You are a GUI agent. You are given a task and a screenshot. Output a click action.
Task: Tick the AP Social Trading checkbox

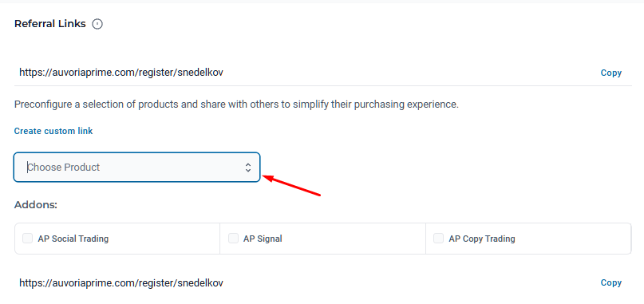(27, 239)
